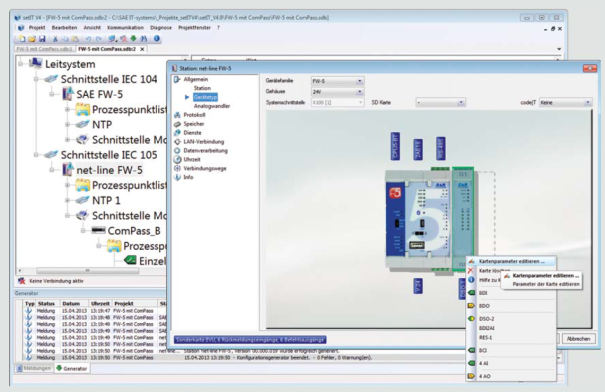This screenshot has width=605, height=392.
Task: Open the Kommunikation menu
Action: click(125, 28)
